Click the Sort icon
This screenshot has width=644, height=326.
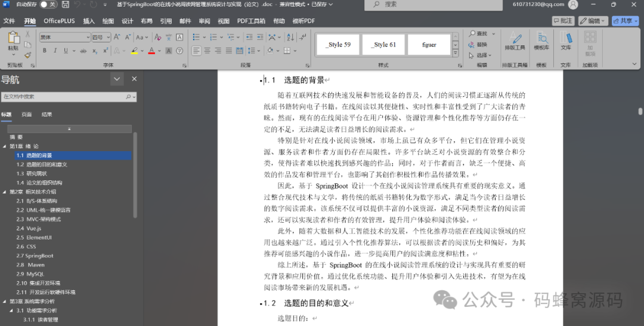[290, 37]
